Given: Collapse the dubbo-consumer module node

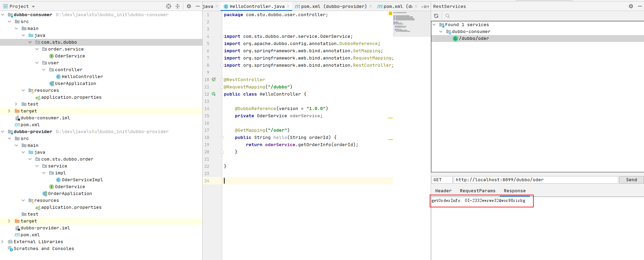Looking at the screenshot, I should (x=3, y=15).
